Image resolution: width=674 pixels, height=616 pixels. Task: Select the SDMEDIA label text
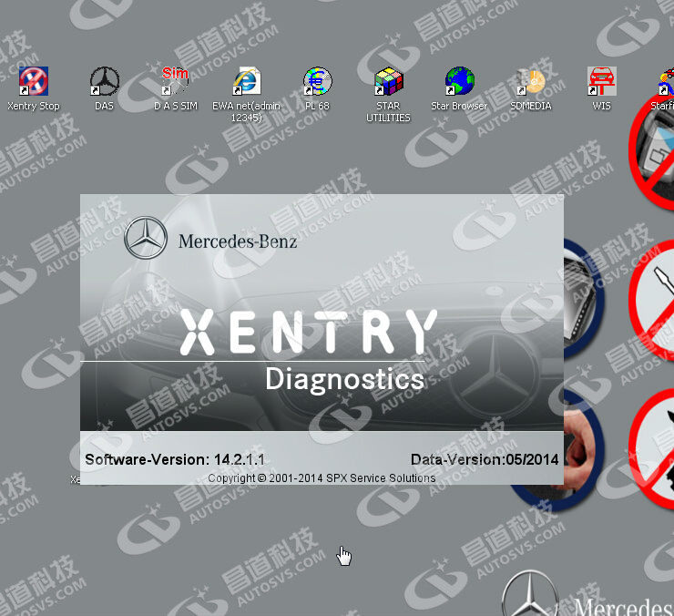(x=531, y=106)
